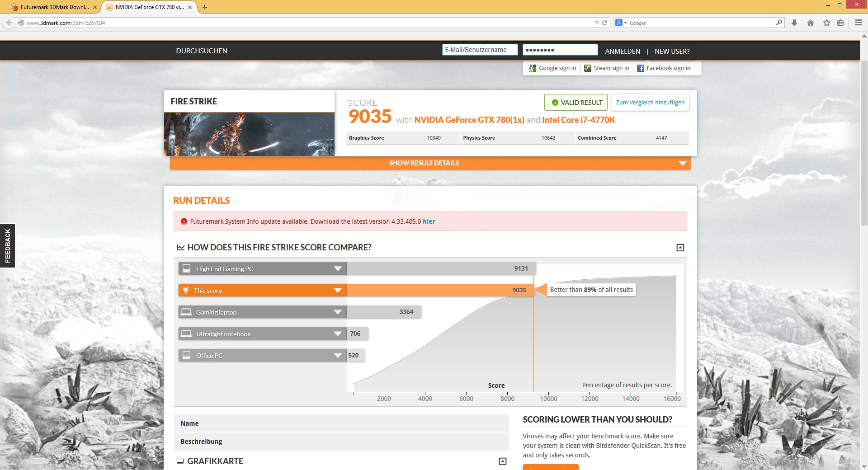868x470 pixels.
Task: Click the 9131 High End Gaming bar
Action: [x=441, y=268]
